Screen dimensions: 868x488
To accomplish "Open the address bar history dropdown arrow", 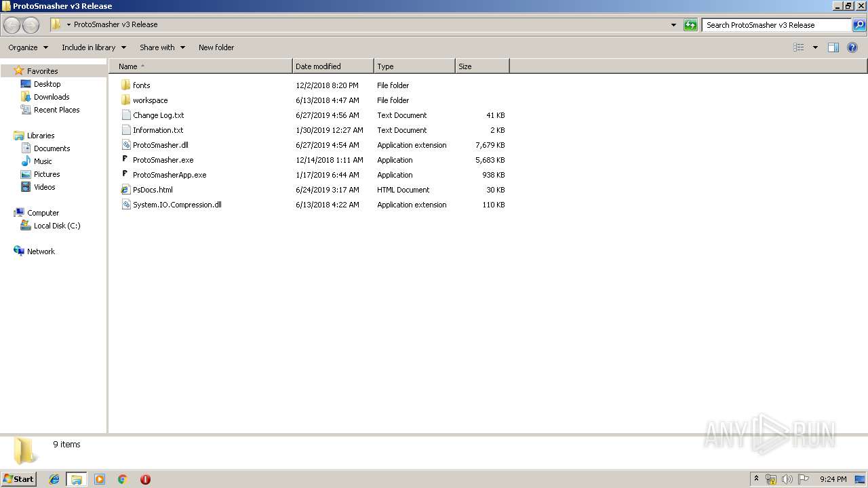I will point(673,25).
